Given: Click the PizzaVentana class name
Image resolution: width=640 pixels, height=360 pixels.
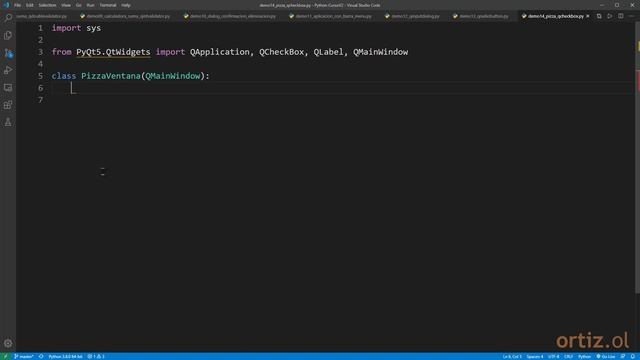Looking at the screenshot, I should [111, 76].
